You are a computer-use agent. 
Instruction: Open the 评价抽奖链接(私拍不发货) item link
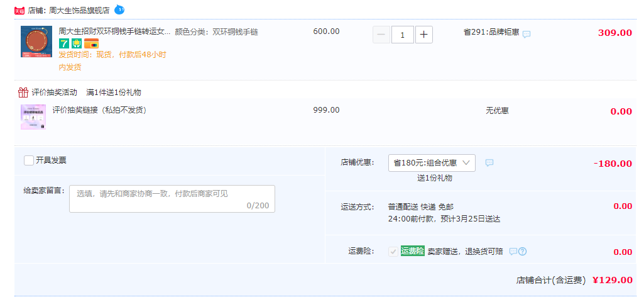click(100, 110)
